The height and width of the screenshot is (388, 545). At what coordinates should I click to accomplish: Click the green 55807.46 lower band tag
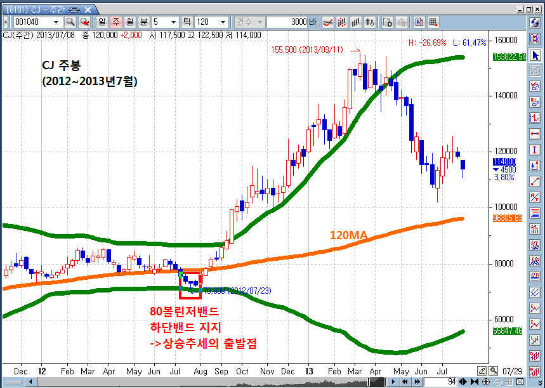(507, 331)
